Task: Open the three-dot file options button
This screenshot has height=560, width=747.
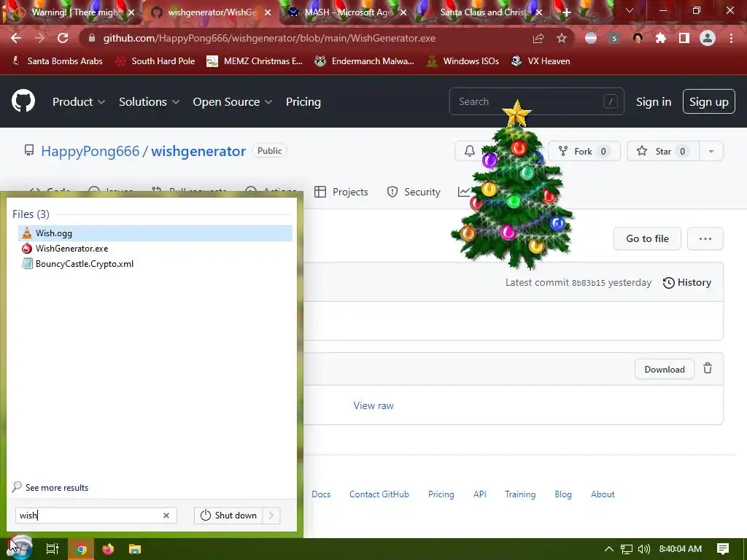Action: click(705, 238)
